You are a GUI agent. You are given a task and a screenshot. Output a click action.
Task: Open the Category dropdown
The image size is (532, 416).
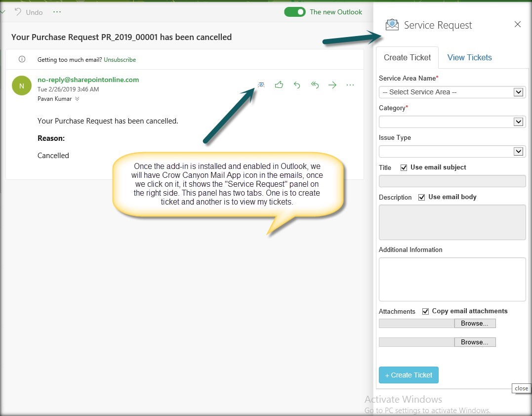click(x=452, y=122)
